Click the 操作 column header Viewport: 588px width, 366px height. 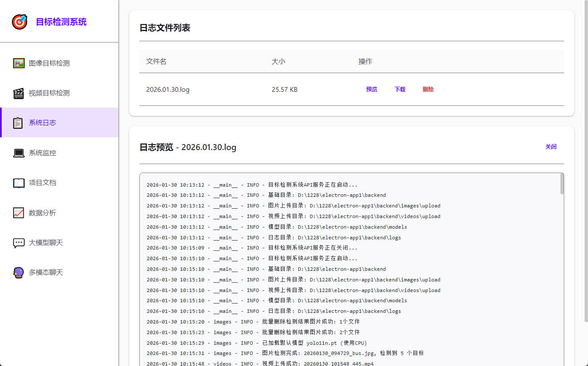[x=365, y=62]
